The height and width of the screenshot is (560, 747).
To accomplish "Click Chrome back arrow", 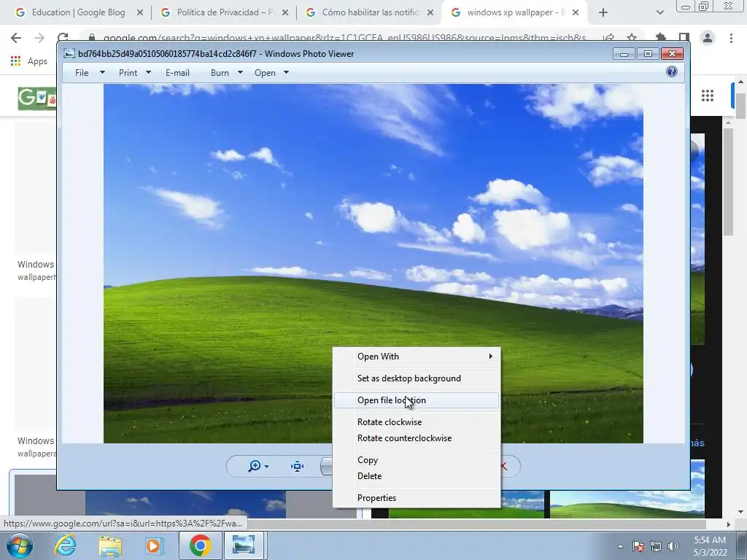I will coord(16,38).
